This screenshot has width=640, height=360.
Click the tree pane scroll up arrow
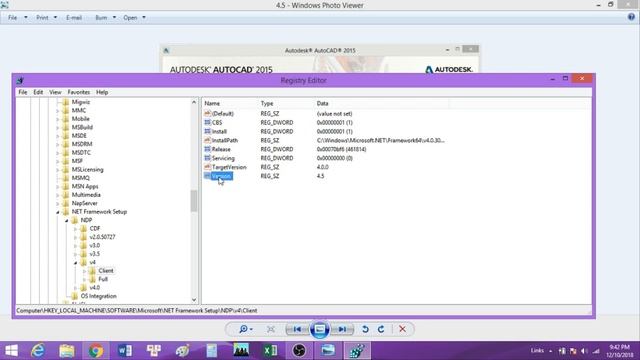tap(194, 102)
